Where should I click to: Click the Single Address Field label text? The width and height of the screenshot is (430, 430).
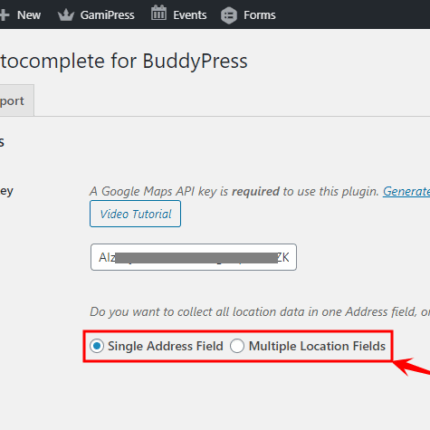click(165, 346)
